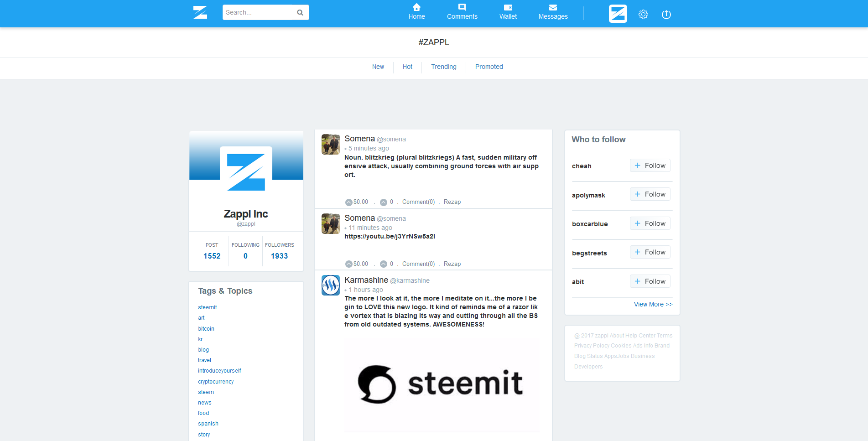Open the steemit logo image in Karmashine's post
Image resolution: width=868 pixels, height=441 pixels.
click(442, 384)
